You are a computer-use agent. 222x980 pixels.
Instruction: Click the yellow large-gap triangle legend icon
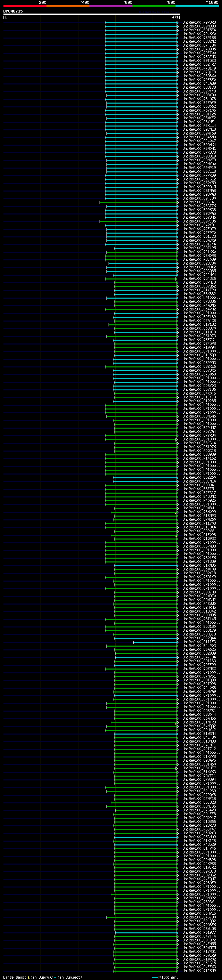28,977
